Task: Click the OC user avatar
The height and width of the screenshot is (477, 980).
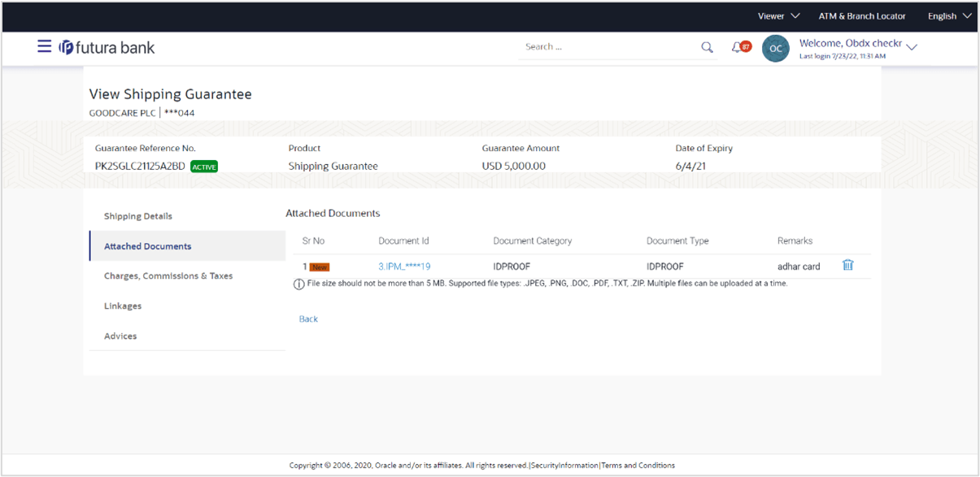Action: click(x=775, y=49)
